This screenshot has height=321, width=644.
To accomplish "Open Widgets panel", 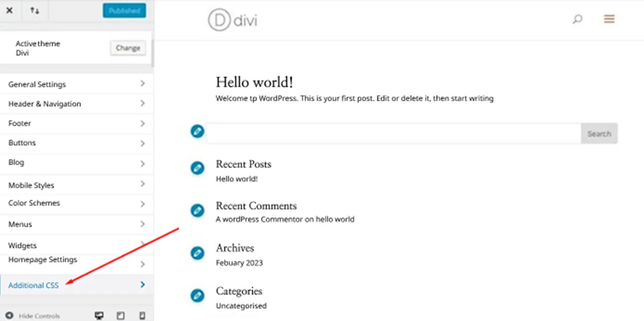I will point(76,245).
